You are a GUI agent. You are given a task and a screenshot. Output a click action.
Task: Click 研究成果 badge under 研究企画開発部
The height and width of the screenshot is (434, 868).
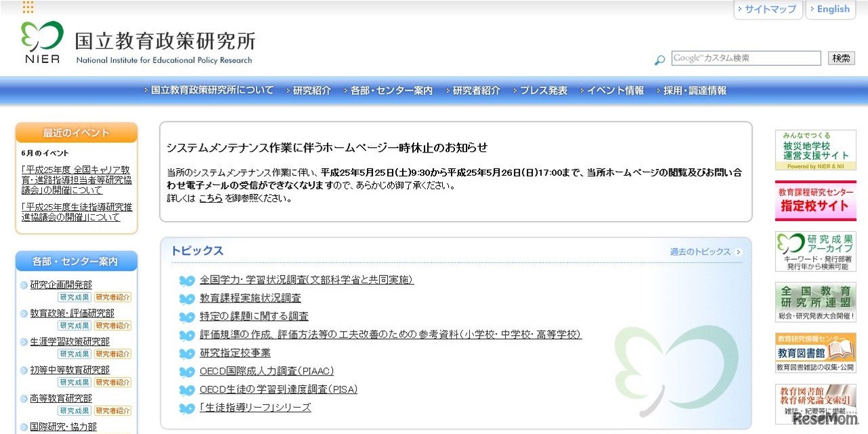pos(74,297)
